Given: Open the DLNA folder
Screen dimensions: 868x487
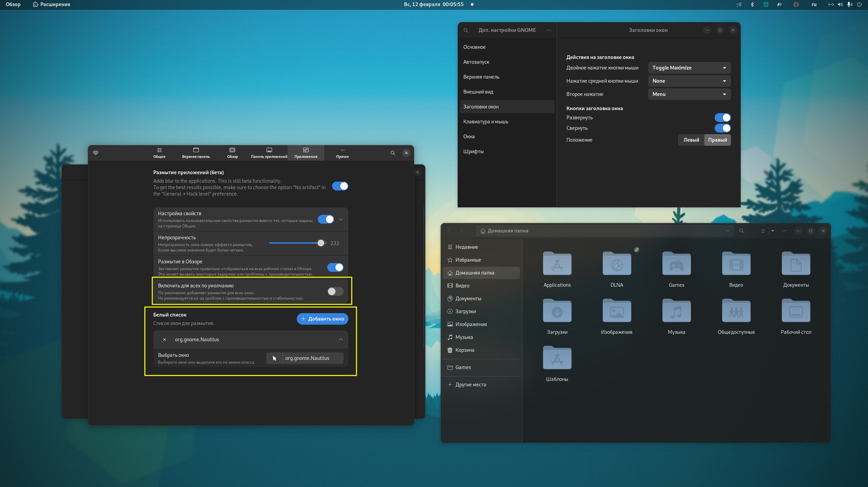Looking at the screenshot, I should [x=617, y=264].
